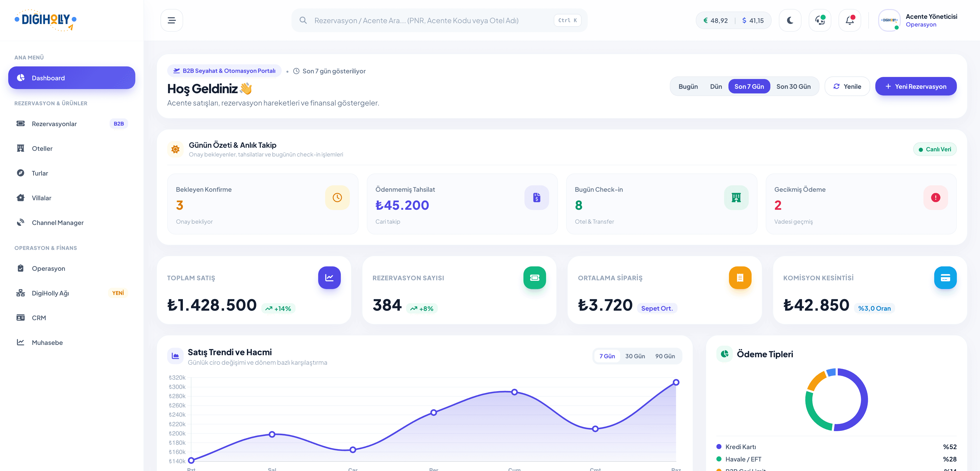
Task: Click the Dollar exchange rate 41,15
Action: click(x=753, y=21)
